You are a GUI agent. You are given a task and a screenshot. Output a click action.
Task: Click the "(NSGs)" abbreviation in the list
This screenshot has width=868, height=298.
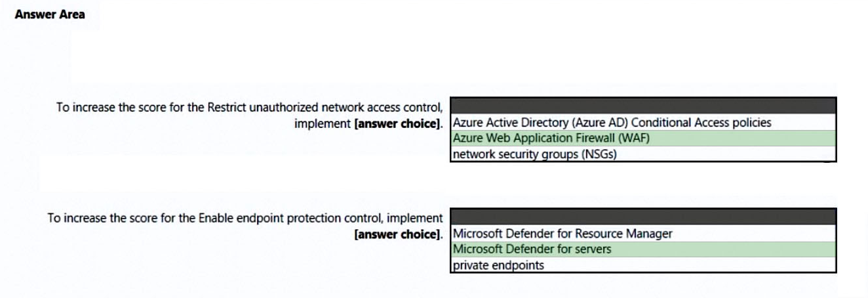pyautogui.click(x=596, y=155)
